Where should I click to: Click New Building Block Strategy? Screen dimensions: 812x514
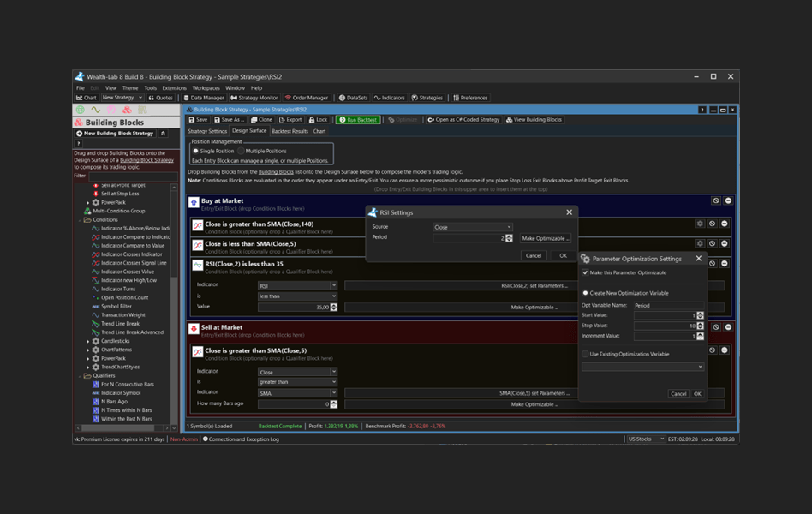pos(115,134)
